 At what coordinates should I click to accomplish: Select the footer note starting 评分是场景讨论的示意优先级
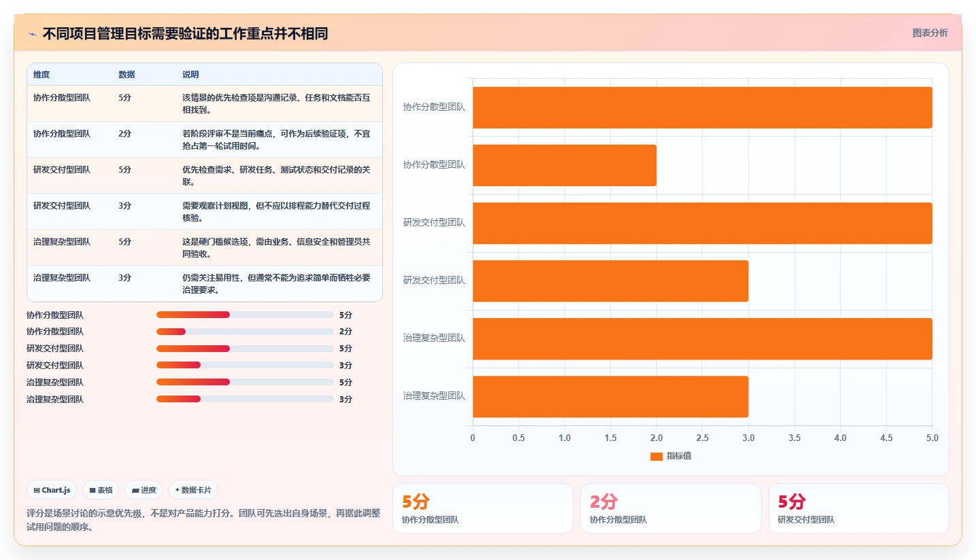(203, 520)
